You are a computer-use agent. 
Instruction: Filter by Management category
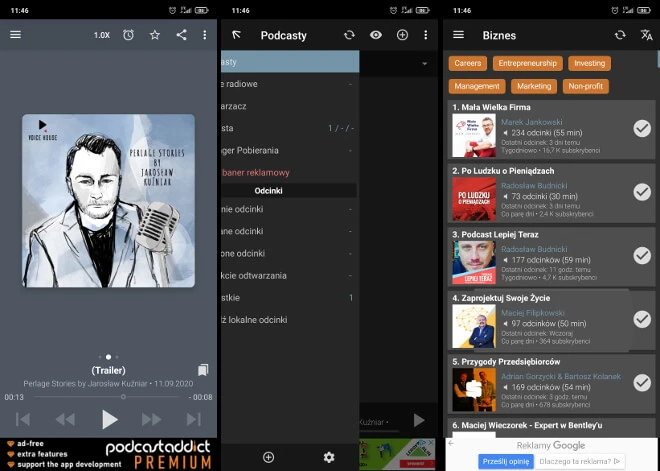(x=477, y=86)
